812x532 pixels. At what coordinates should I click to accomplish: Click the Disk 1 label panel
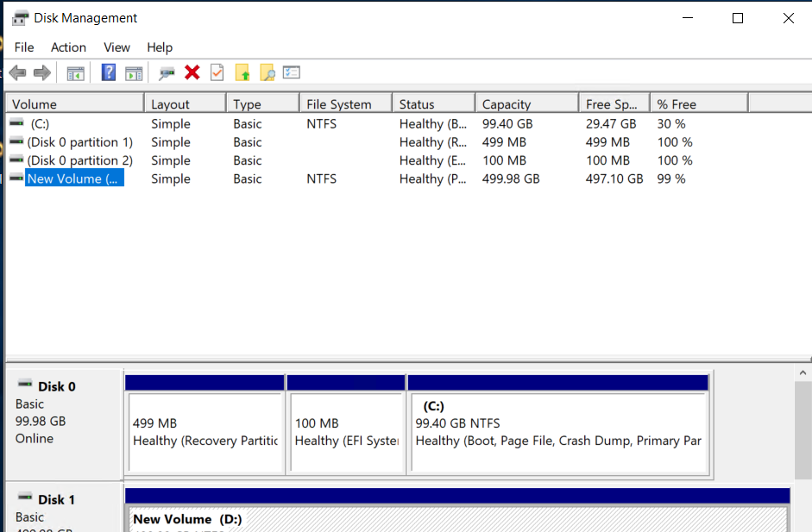pos(64,508)
